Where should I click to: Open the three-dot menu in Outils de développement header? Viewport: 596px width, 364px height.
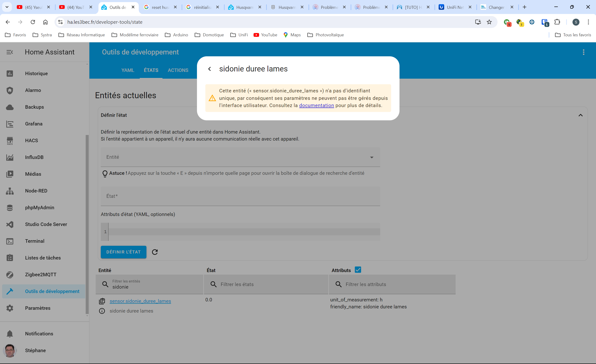pyautogui.click(x=583, y=52)
